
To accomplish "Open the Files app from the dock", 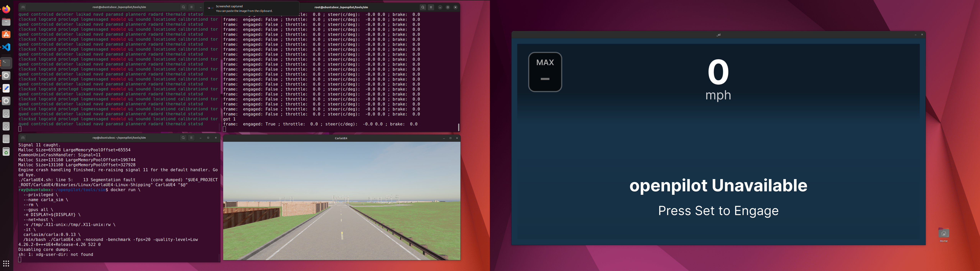I will point(6,22).
